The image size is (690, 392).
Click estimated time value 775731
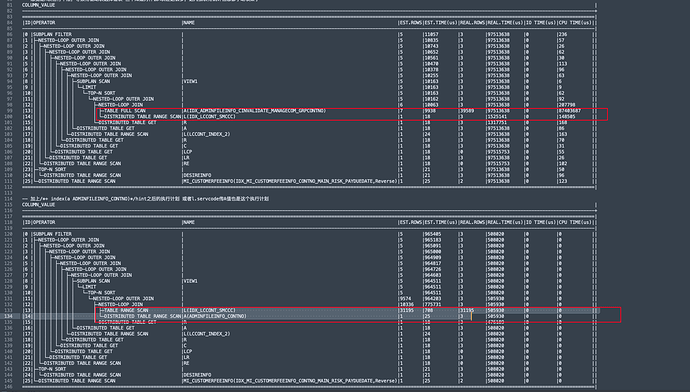(x=433, y=304)
